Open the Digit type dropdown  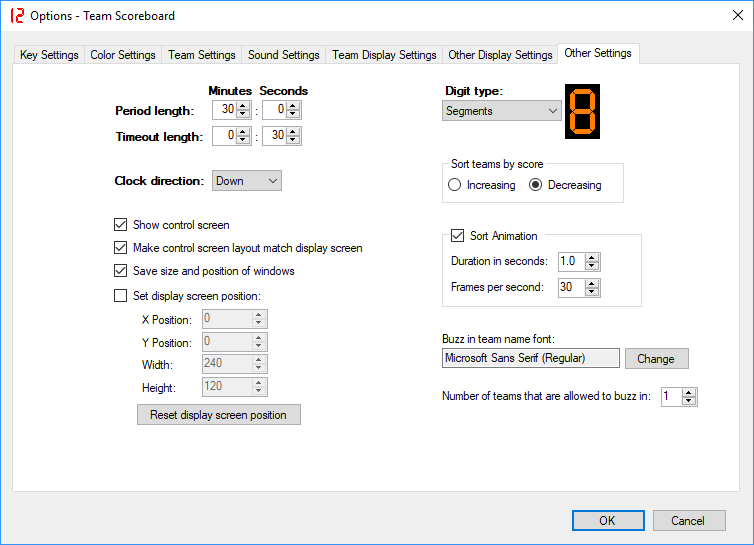(502, 111)
